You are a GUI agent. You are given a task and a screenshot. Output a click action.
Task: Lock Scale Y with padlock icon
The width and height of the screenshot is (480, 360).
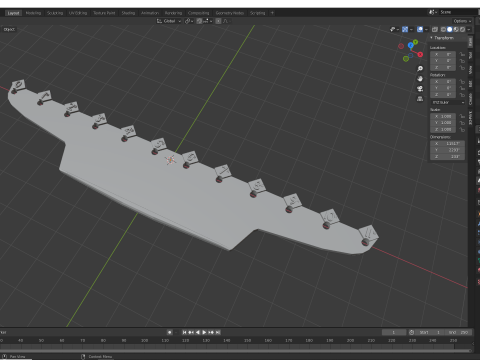[x=462, y=123]
